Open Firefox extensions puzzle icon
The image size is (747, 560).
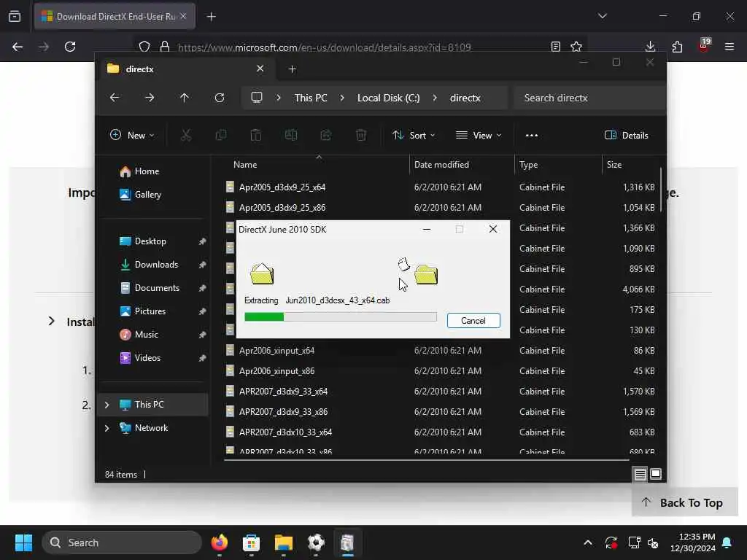click(677, 47)
